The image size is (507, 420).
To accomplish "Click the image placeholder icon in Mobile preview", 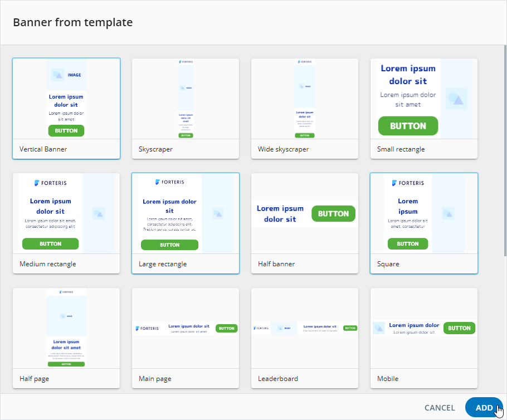I will [x=379, y=328].
